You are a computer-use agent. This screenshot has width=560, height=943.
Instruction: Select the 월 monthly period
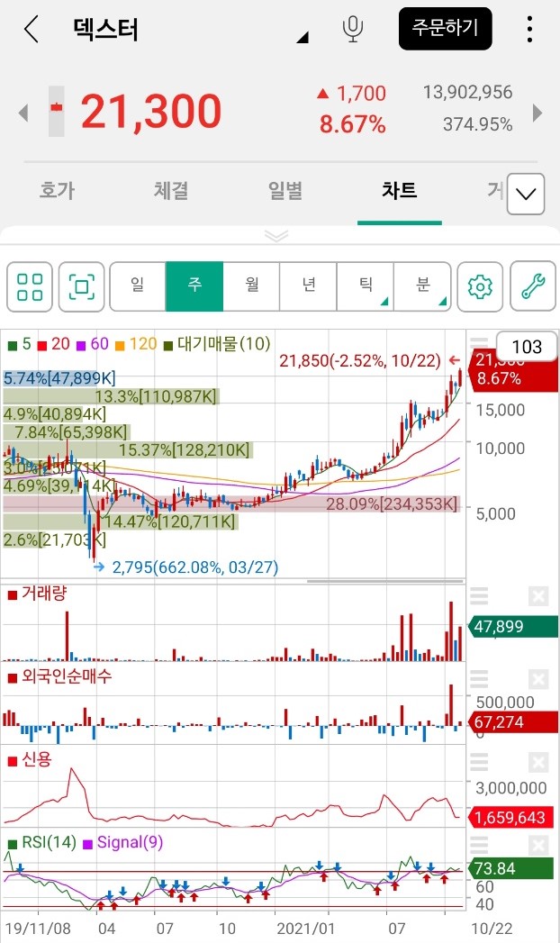(251, 286)
